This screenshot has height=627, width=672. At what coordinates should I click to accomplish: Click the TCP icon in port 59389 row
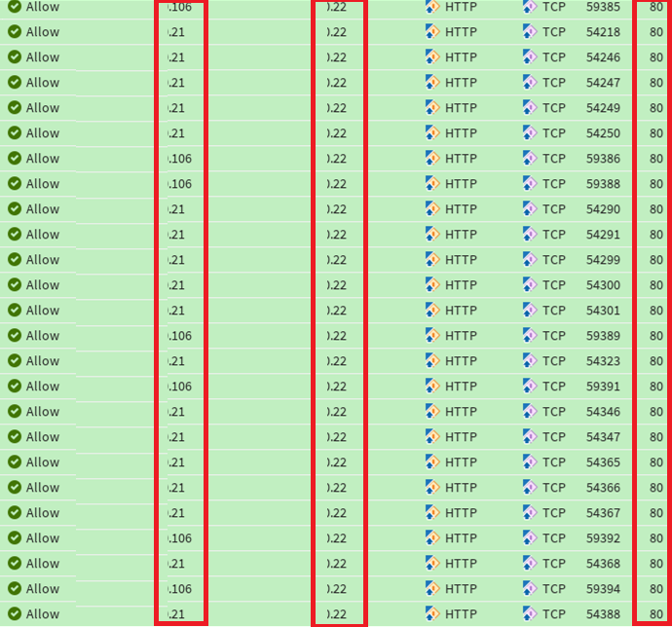(x=530, y=336)
